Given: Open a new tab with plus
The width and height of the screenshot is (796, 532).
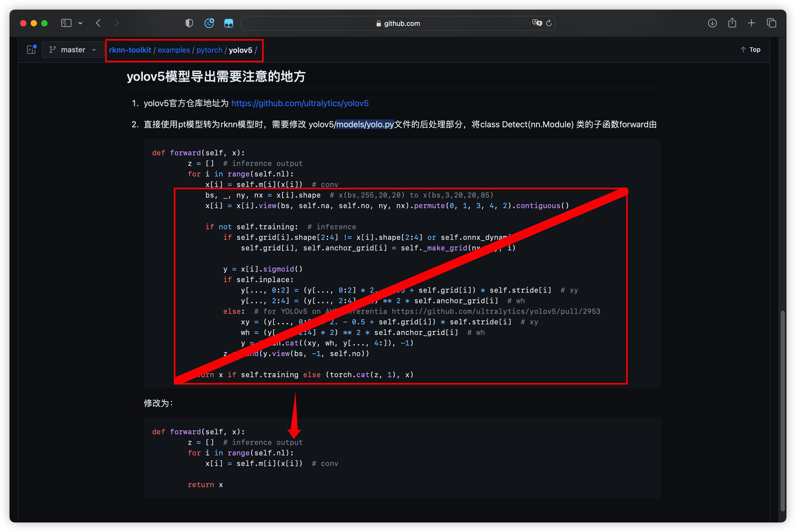Looking at the screenshot, I should (x=752, y=23).
